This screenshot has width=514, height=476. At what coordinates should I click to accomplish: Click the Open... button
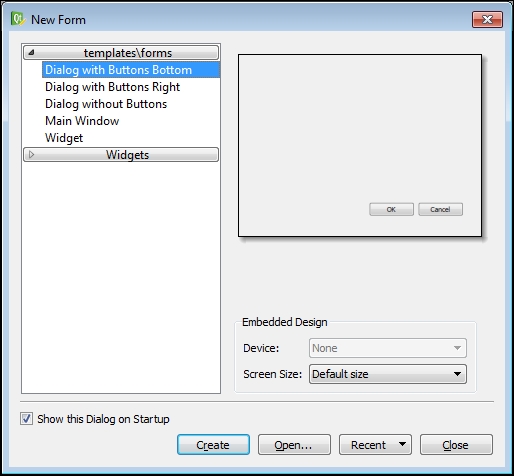point(294,445)
